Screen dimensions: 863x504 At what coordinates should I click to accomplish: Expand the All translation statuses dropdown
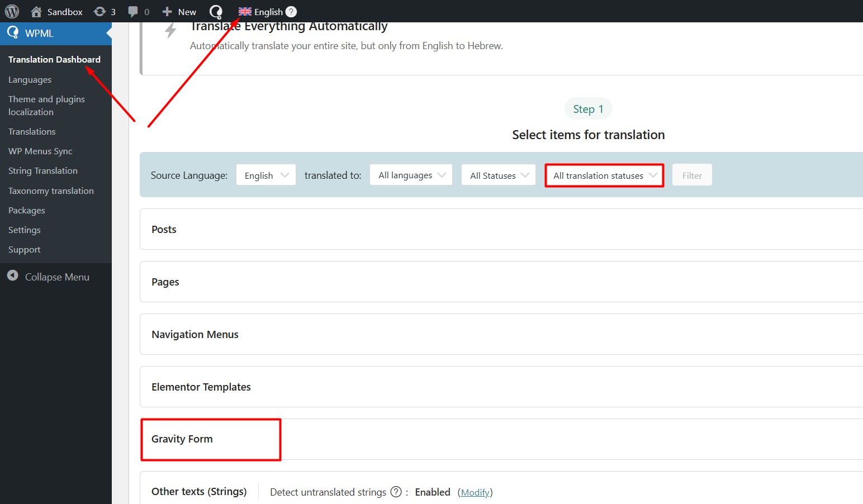pos(604,175)
